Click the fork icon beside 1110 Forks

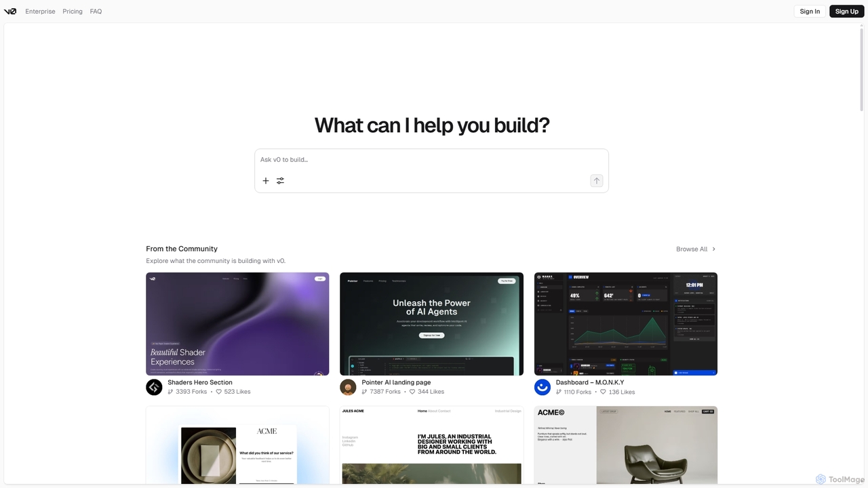coord(559,392)
